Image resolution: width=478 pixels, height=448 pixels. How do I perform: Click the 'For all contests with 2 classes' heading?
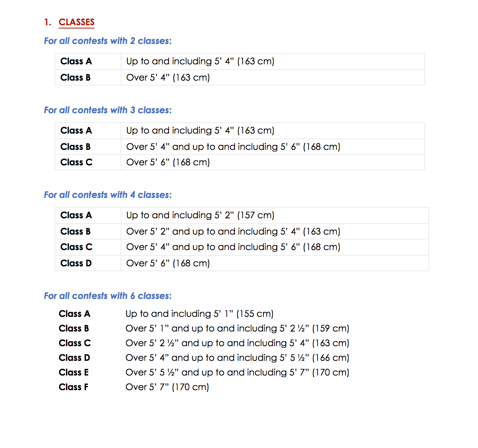point(107,41)
